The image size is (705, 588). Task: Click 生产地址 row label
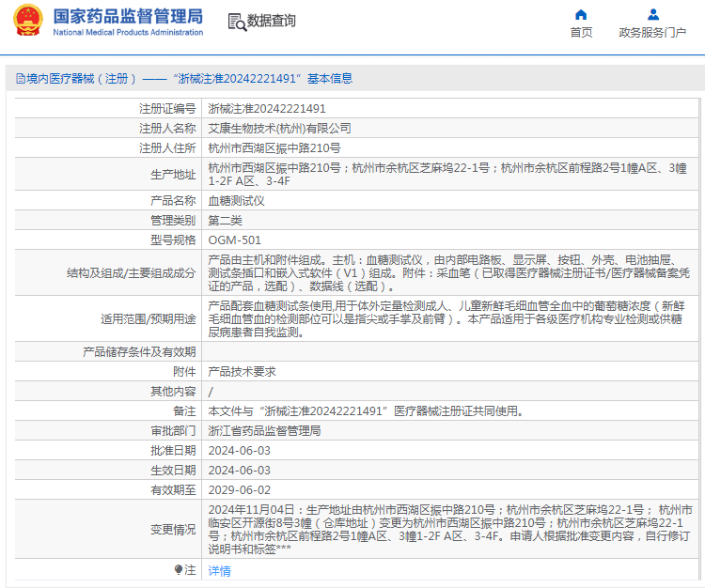(x=173, y=175)
